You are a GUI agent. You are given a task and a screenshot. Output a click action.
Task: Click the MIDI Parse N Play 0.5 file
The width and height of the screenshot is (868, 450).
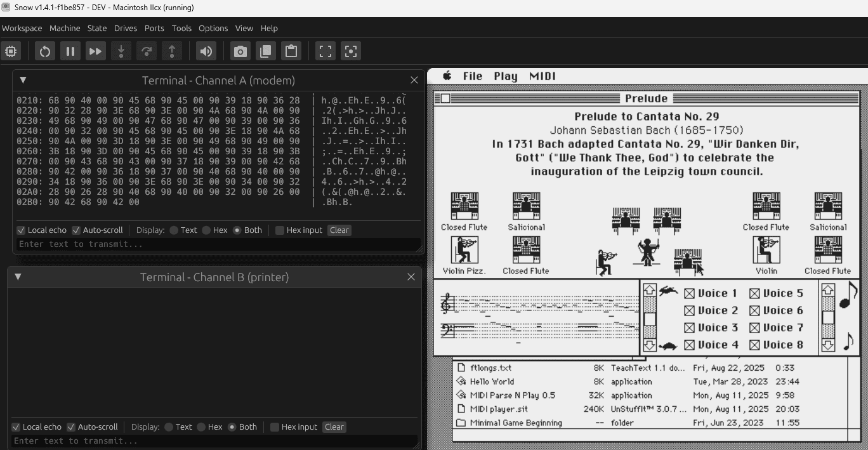(x=512, y=395)
